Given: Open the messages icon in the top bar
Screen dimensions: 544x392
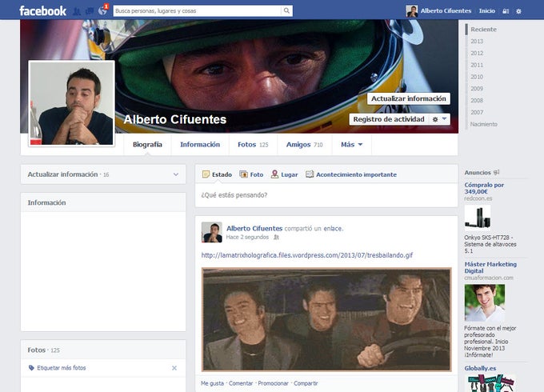Looking at the screenshot, I should pyautogui.click(x=90, y=11).
